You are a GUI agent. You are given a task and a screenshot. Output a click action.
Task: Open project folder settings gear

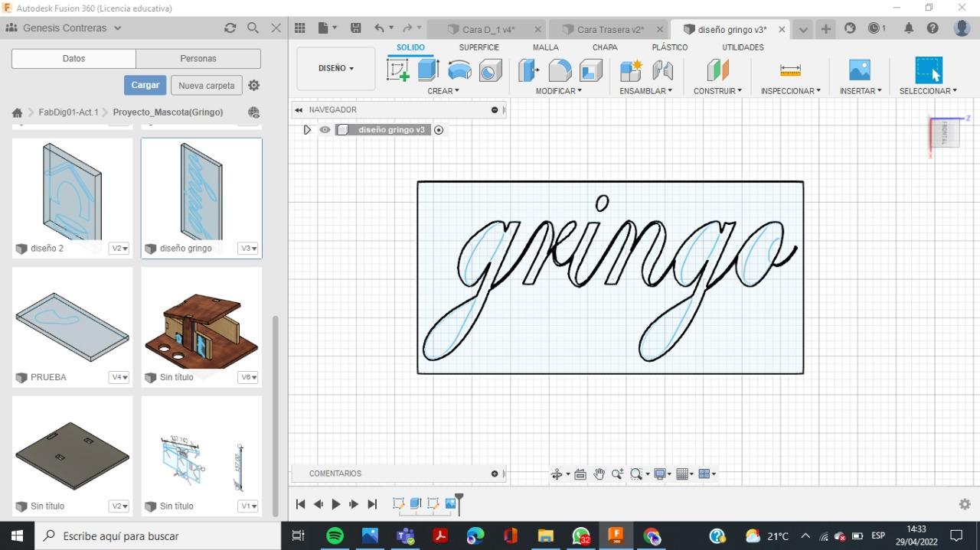254,86
